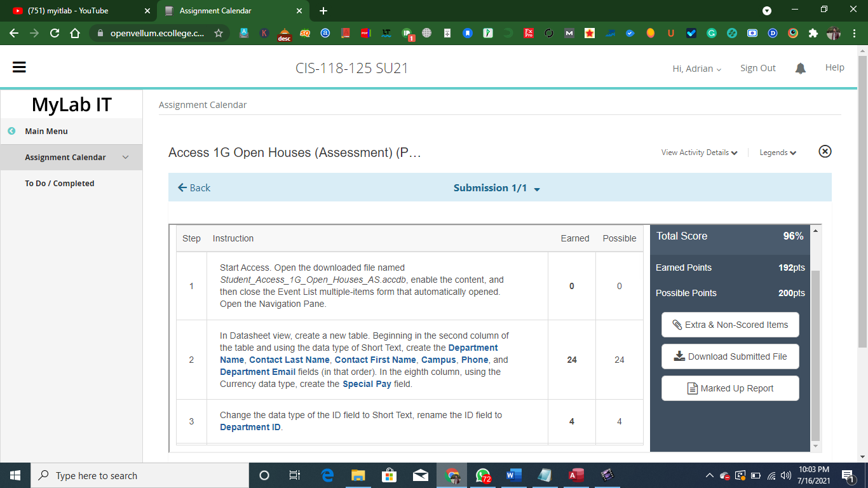The image size is (868, 488).
Task: Click the Main Menu back arrow icon
Action: click(x=11, y=131)
